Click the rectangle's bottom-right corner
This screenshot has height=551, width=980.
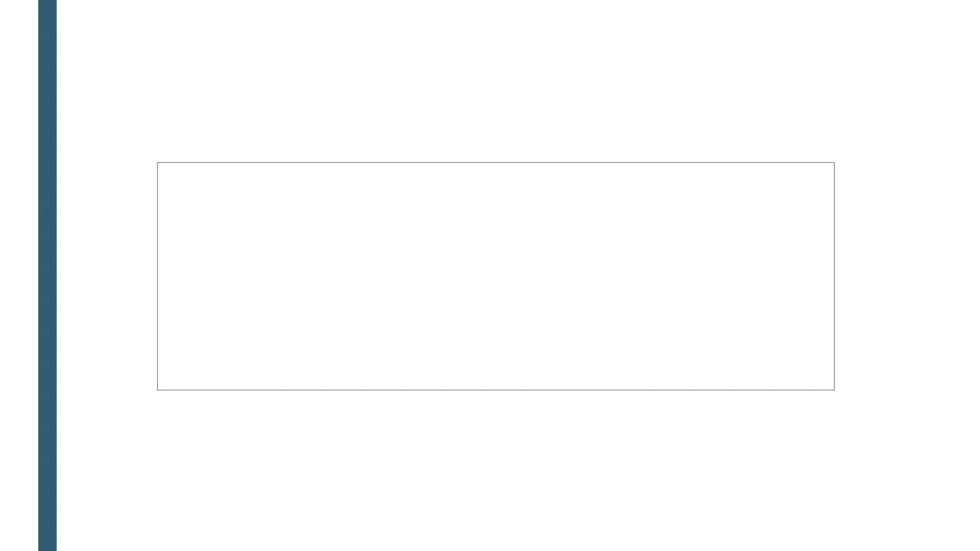(x=834, y=390)
